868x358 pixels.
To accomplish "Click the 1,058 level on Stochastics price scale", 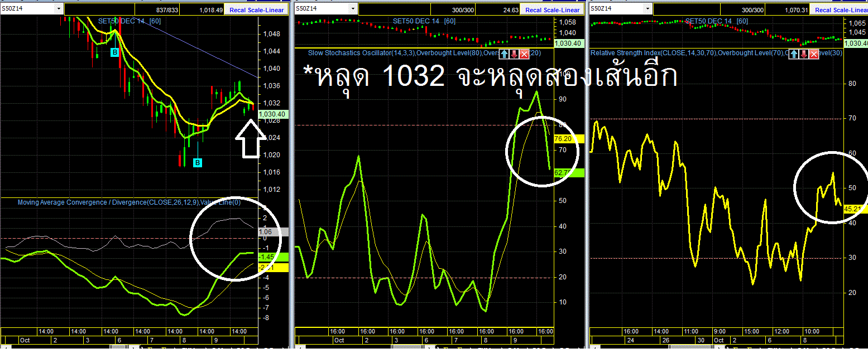I will pyautogui.click(x=567, y=22).
